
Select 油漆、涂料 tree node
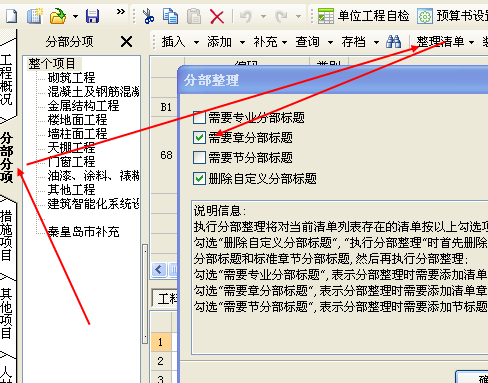93,176
